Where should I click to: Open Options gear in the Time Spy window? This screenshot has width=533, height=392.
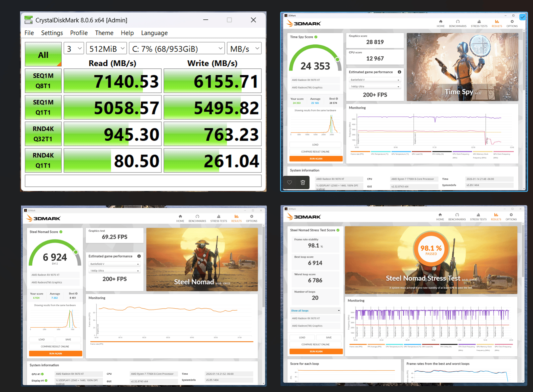512,21
